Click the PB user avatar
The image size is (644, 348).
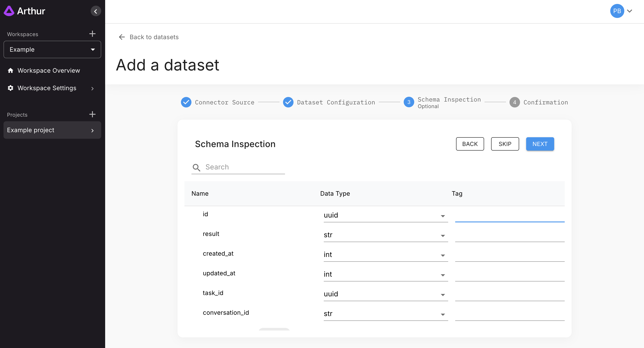coord(617,11)
